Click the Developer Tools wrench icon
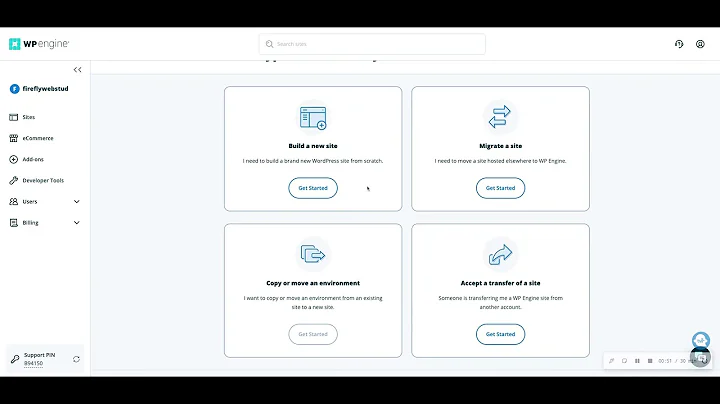Screen dimensions: 720x404 coord(14,180)
